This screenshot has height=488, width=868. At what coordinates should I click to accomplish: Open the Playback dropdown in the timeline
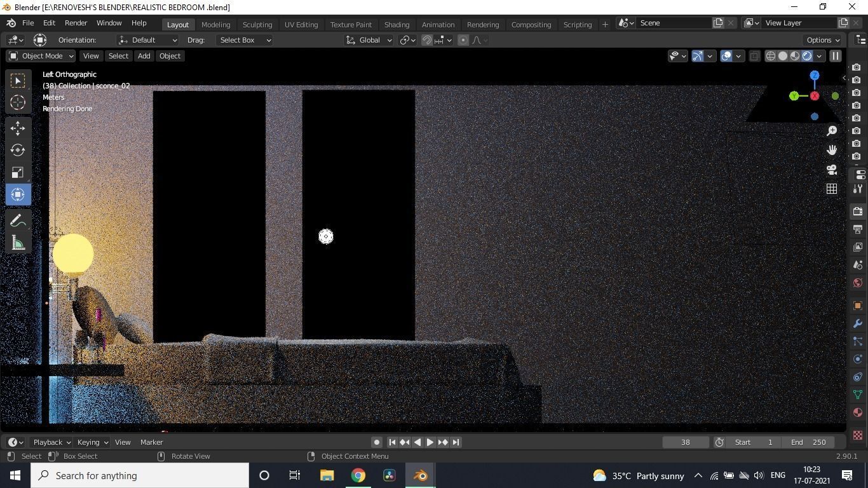pos(52,442)
